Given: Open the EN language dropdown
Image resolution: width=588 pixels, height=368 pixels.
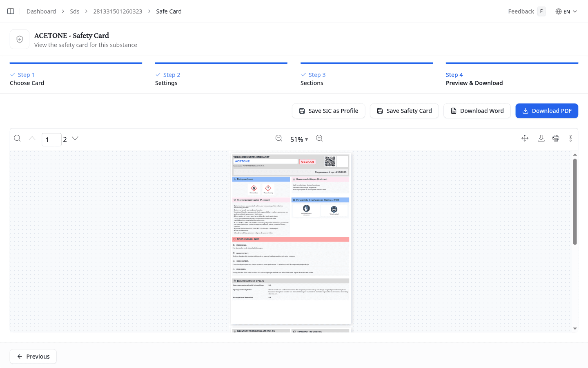Looking at the screenshot, I should 567,11.
